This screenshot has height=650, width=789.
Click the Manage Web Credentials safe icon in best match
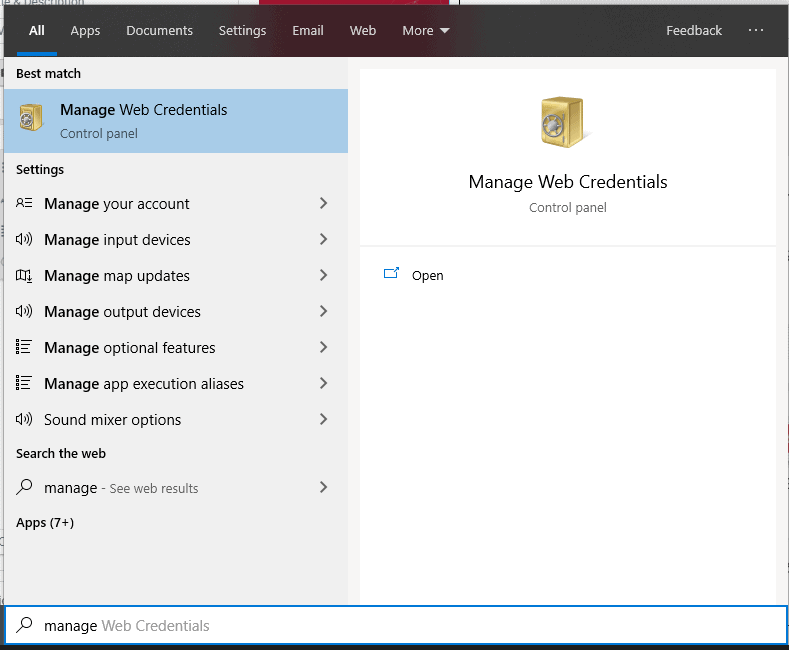(x=32, y=120)
